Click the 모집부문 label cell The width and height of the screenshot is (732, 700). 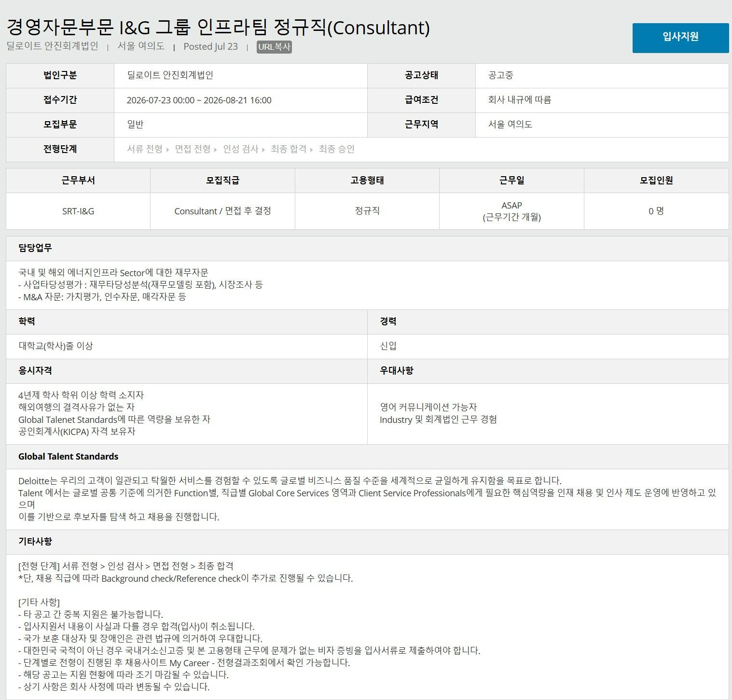tap(60, 125)
